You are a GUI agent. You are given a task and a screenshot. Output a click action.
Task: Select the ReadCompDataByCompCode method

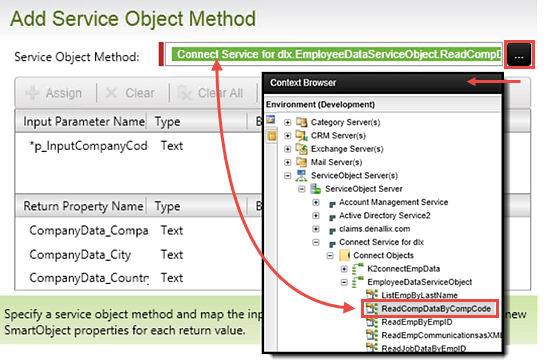(436, 309)
